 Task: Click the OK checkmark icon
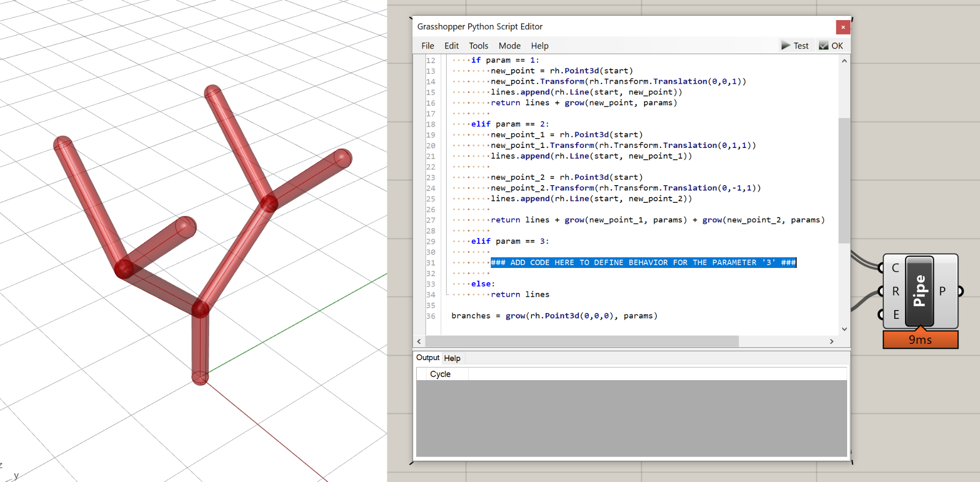[823, 46]
